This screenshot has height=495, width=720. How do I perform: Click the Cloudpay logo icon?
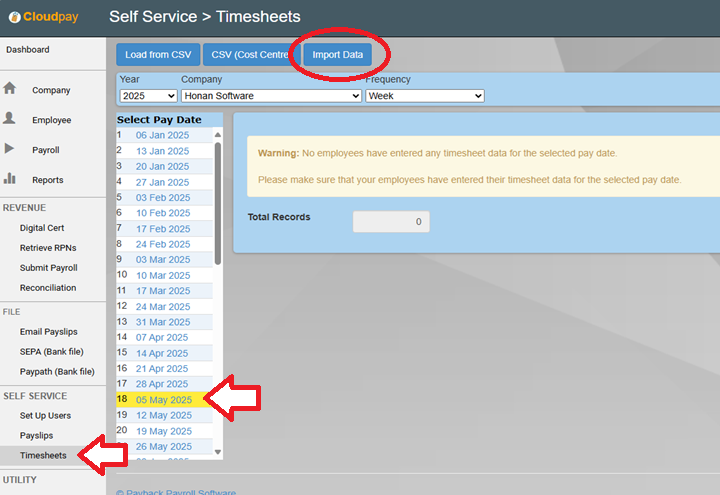point(14,17)
